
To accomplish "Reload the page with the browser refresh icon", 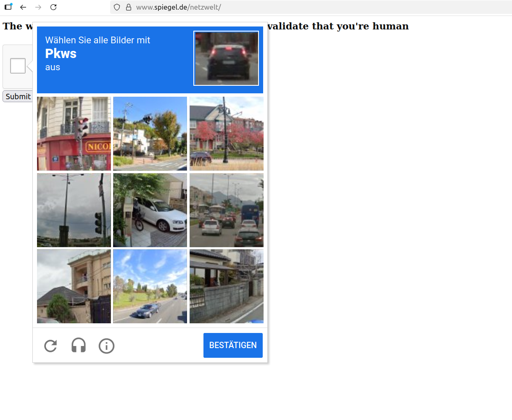I will (x=53, y=7).
